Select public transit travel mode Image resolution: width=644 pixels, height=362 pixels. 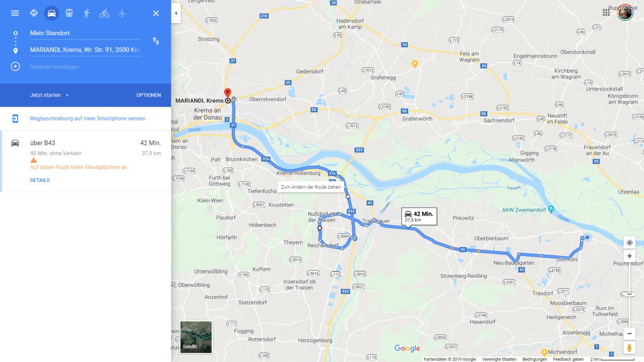69,13
